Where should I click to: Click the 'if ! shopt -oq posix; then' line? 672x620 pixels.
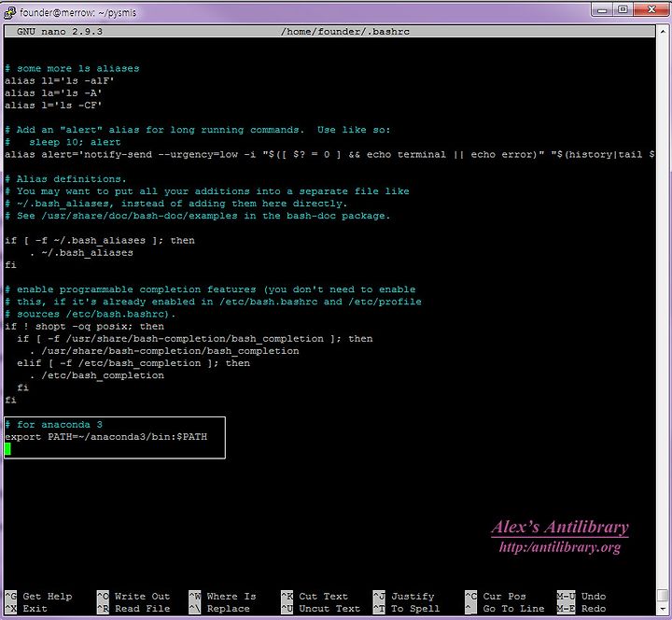84,327
